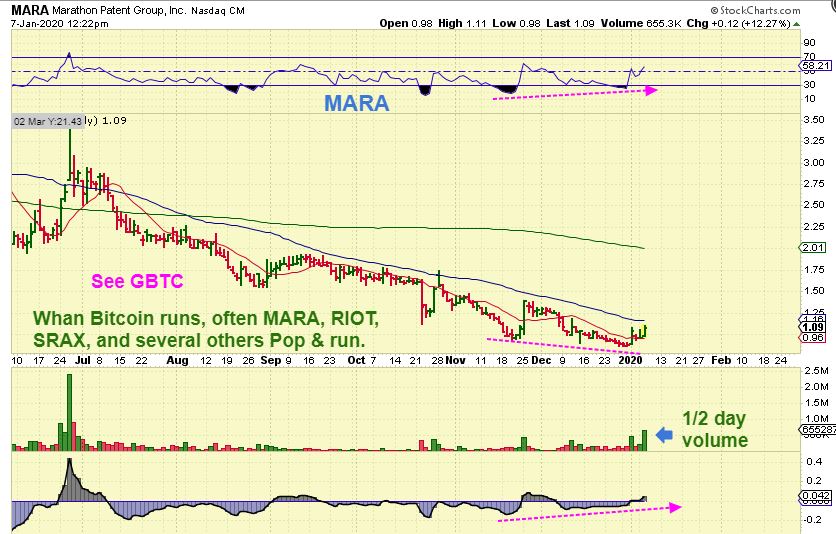Image resolution: width=836 pixels, height=534 pixels.
Task: Click the lower indicator axis label 0.4
Action: point(814,462)
